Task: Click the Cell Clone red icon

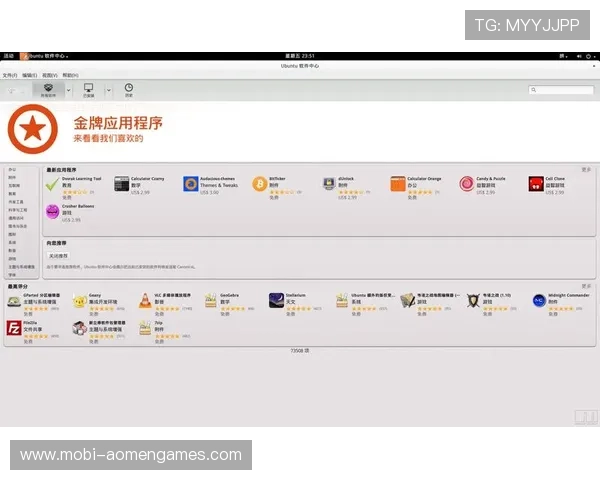Action: 536,184
